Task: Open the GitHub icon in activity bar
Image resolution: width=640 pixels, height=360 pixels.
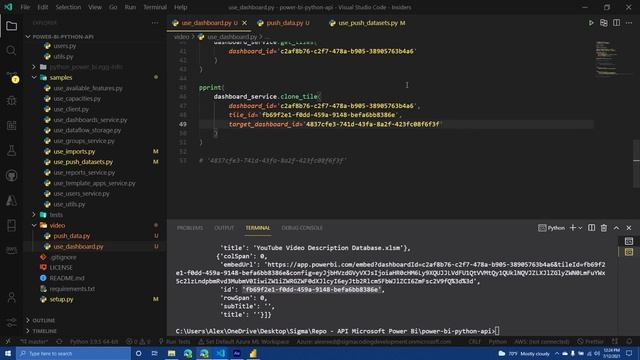Action: [11, 176]
